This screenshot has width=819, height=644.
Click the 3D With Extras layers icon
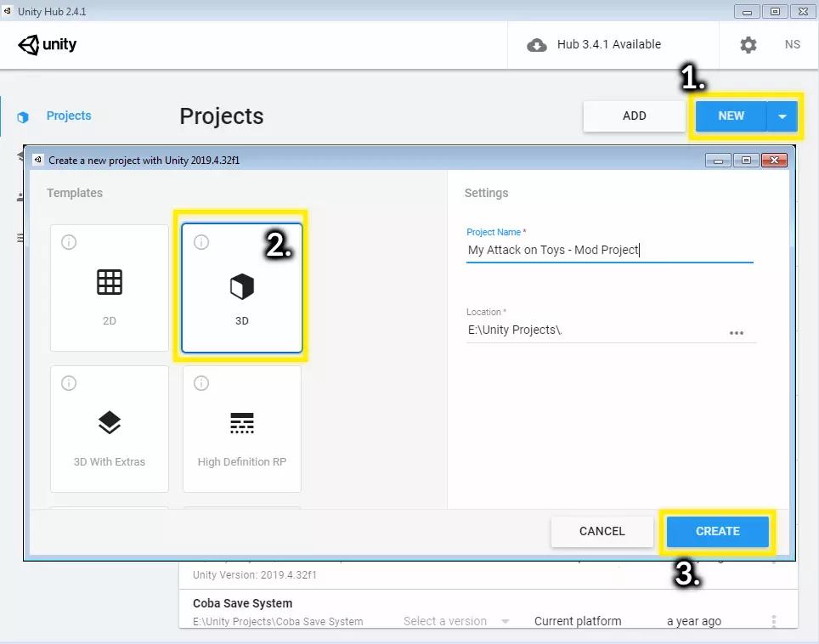pos(109,422)
